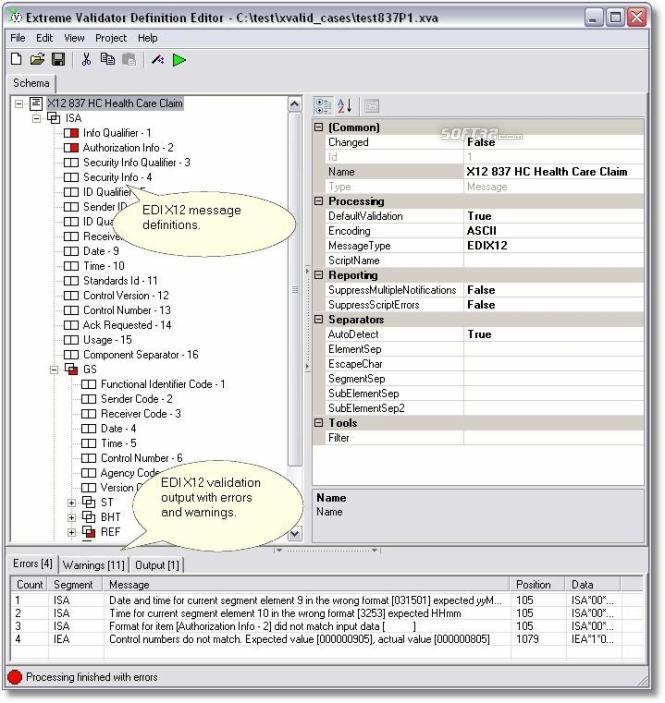Click the empty ElementSep value field

[553, 350]
